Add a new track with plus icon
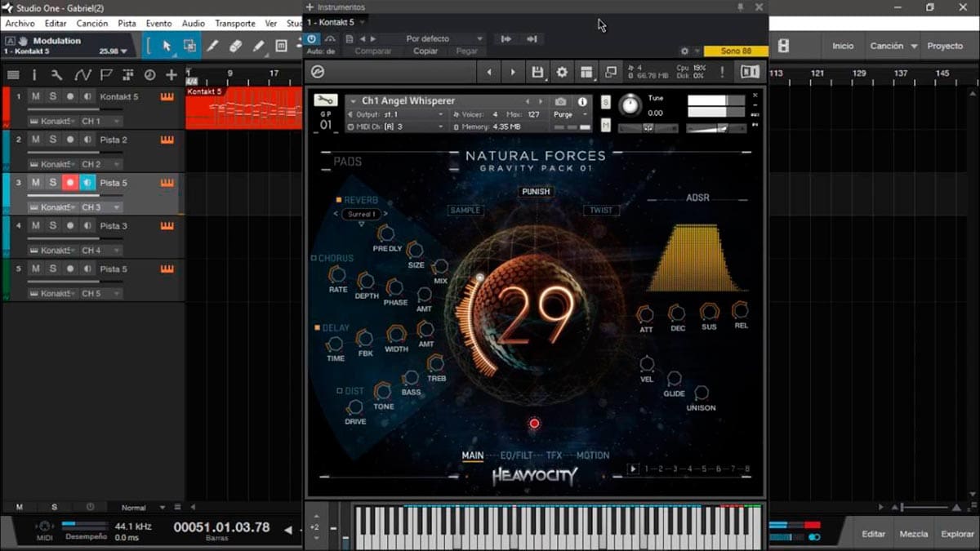Image resolution: width=980 pixels, height=551 pixels. coord(171,75)
